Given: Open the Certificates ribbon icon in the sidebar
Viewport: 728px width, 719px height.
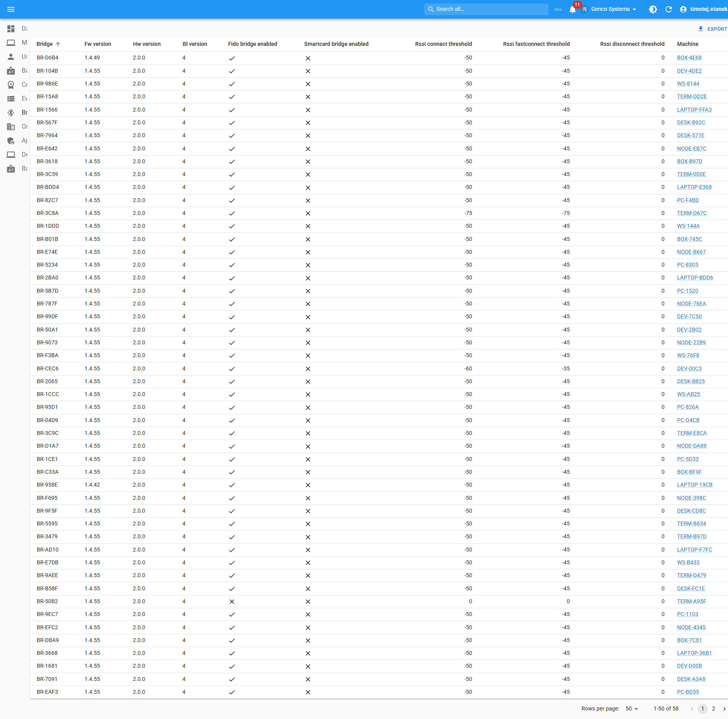Looking at the screenshot, I should [x=11, y=85].
